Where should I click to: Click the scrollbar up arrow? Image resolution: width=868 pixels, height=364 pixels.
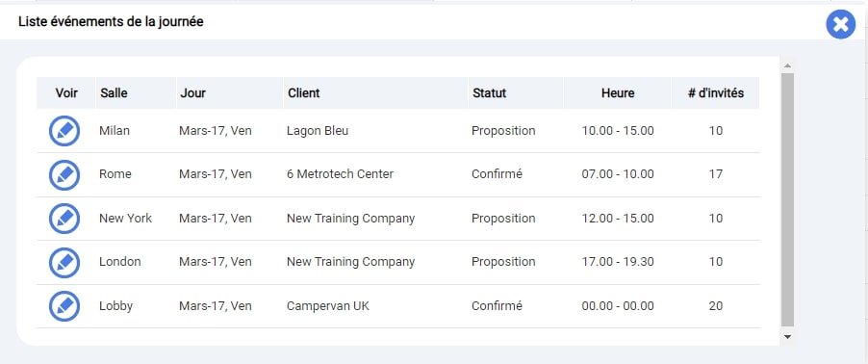tap(787, 65)
